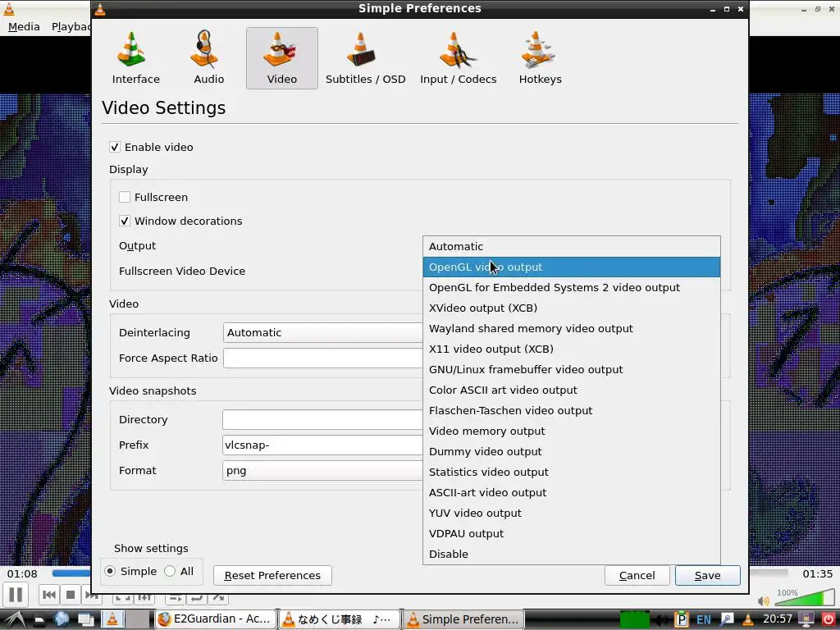Stop playback in VLC player

[x=71, y=595]
